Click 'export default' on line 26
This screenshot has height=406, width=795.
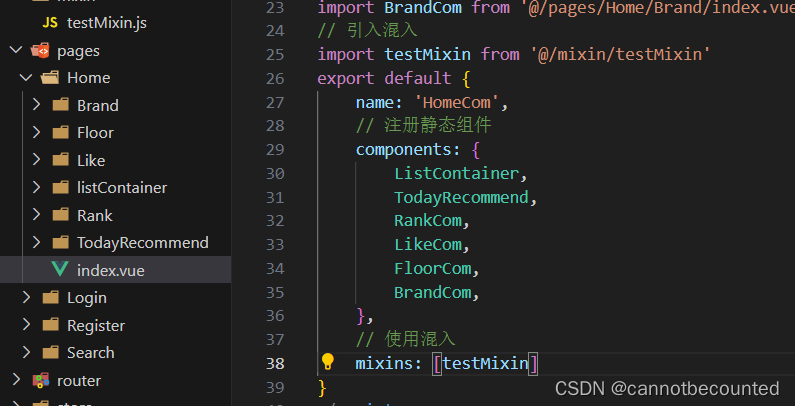tap(384, 79)
